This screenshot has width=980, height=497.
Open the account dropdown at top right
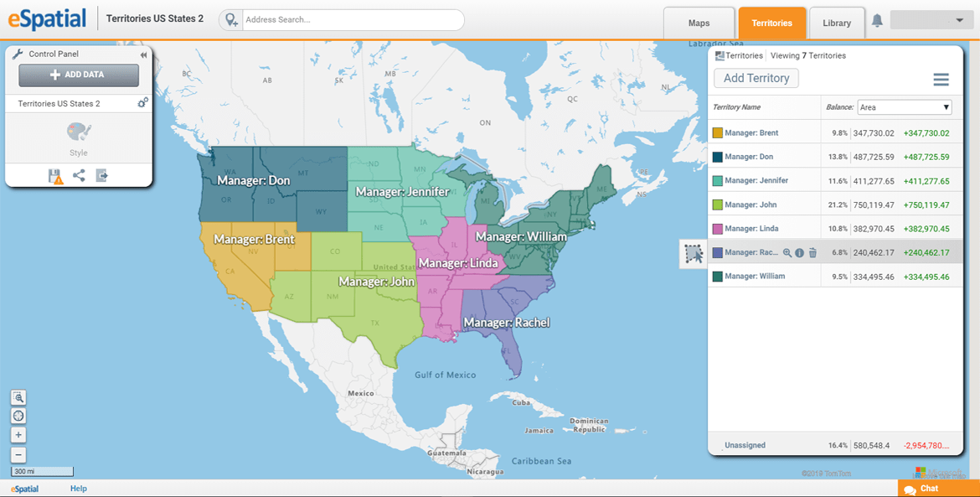(x=931, y=18)
